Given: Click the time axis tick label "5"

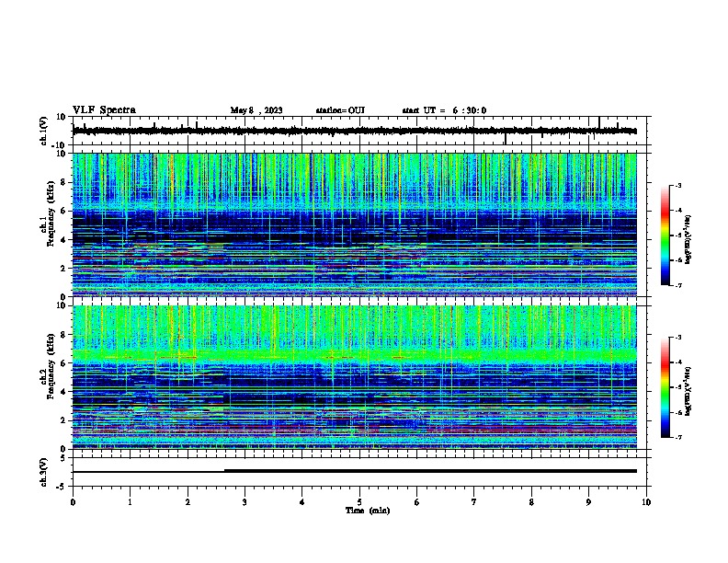Looking at the screenshot, I should 359,502.
